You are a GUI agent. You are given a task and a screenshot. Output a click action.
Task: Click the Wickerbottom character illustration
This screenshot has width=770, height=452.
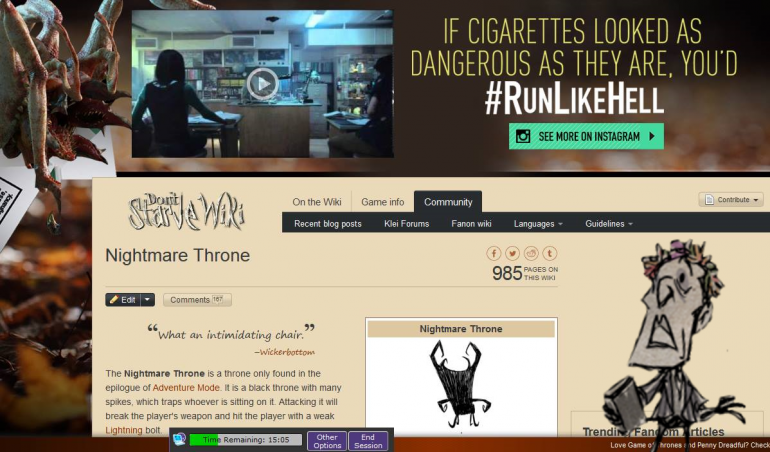pos(675,337)
